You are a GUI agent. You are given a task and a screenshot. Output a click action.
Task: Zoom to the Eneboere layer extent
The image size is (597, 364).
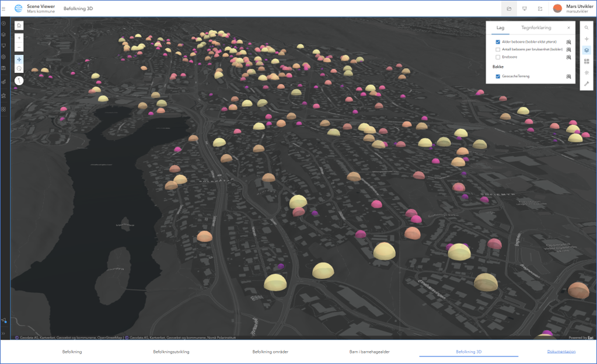(x=568, y=57)
